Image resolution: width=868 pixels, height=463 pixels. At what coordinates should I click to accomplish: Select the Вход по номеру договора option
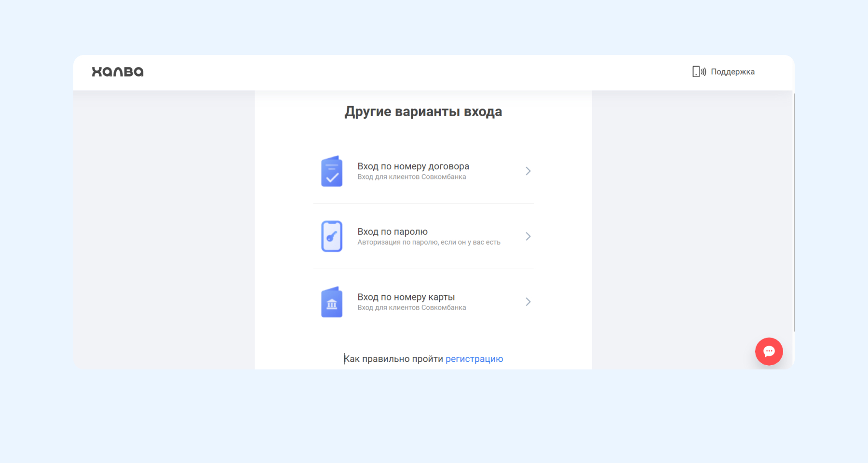413,166
